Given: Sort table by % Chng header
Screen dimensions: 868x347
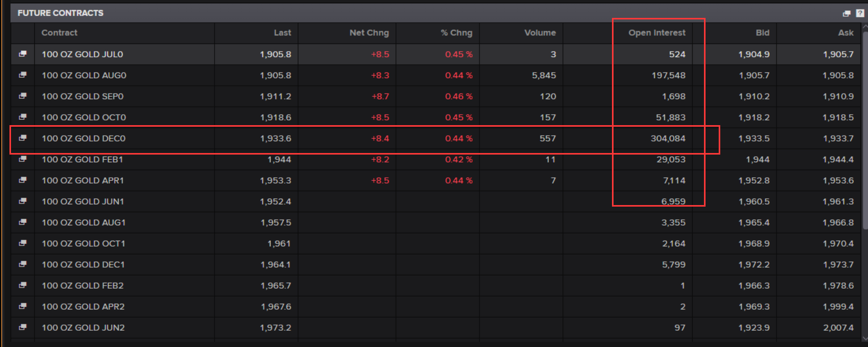Looking at the screenshot, I should click(456, 33).
